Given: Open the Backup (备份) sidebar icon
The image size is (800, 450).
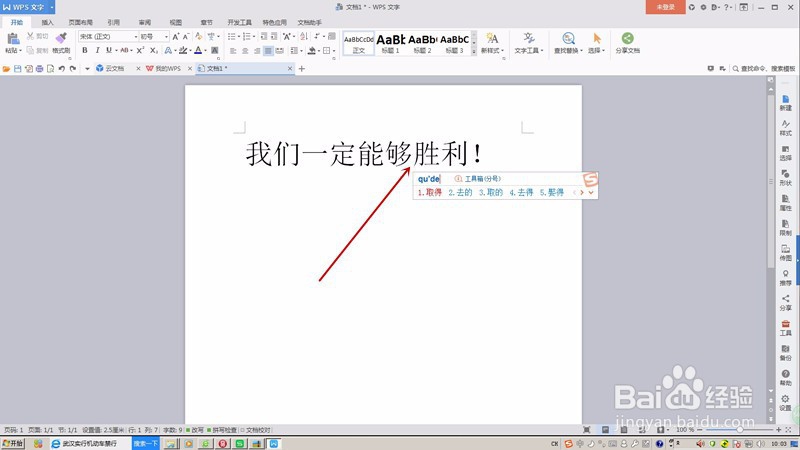Looking at the screenshot, I should [786, 353].
